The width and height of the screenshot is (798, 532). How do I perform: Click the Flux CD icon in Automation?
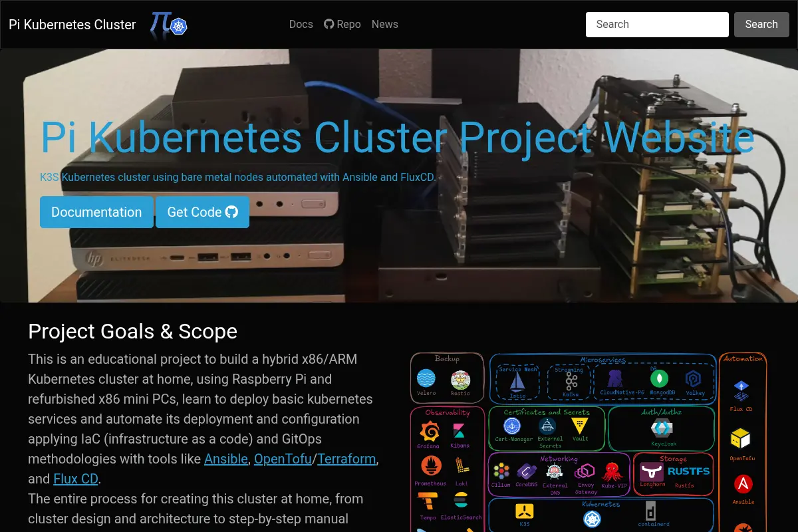tap(741, 391)
